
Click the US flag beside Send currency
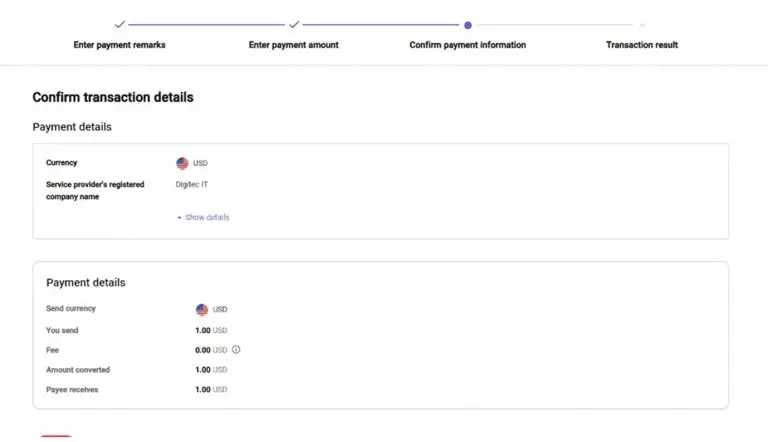coord(202,309)
